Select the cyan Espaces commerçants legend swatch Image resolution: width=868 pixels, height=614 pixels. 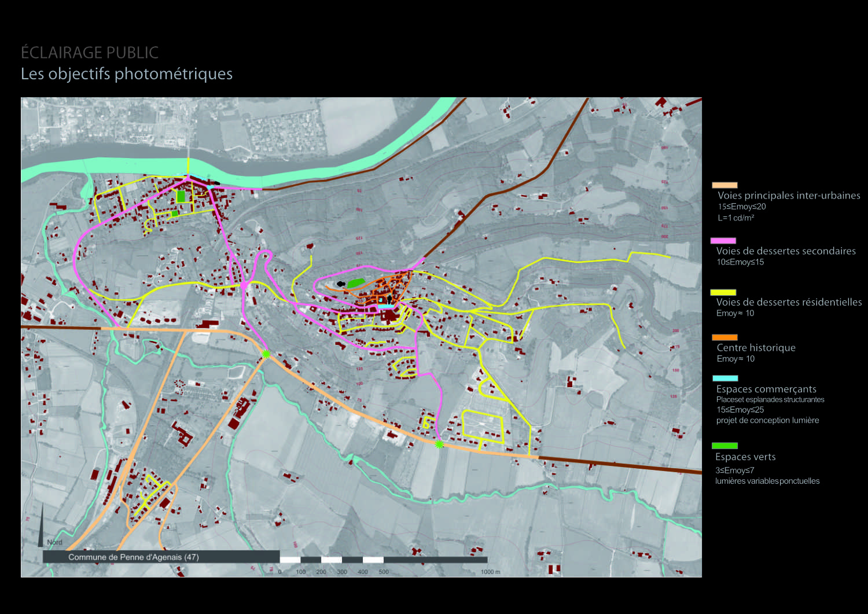725,378
